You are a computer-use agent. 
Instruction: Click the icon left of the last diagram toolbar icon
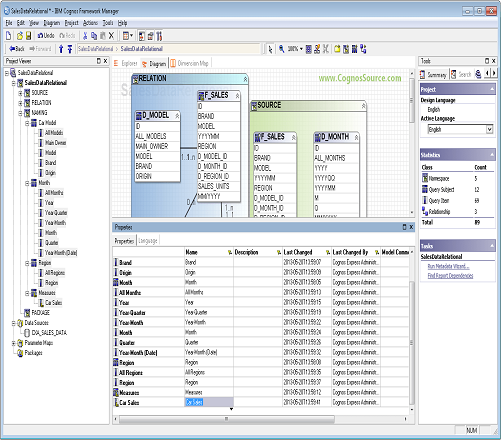tap(354, 49)
